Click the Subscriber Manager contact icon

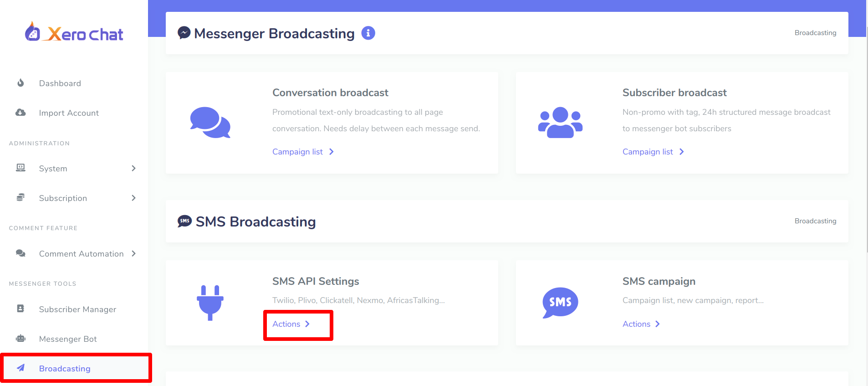tap(20, 309)
